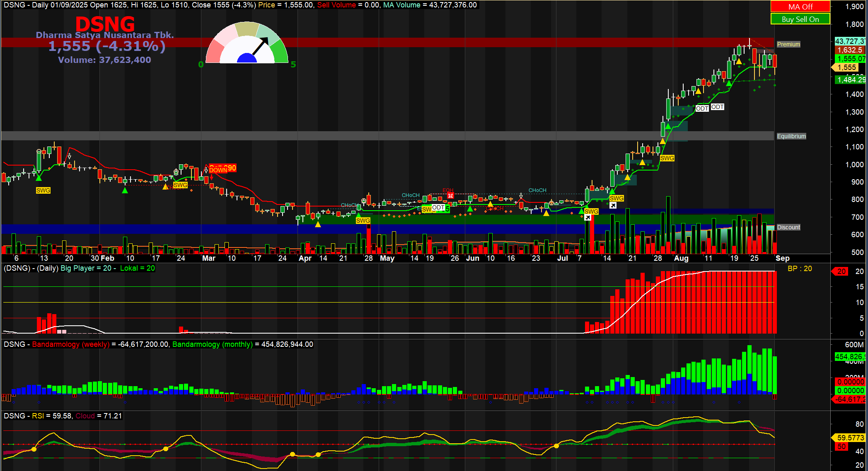Click the Equilibrium zone label
The image size is (868, 471).
[791, 136]
